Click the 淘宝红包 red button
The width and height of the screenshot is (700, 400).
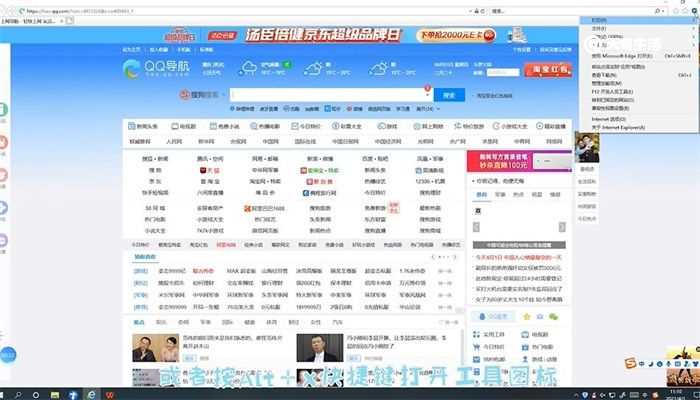click(548, 70)
